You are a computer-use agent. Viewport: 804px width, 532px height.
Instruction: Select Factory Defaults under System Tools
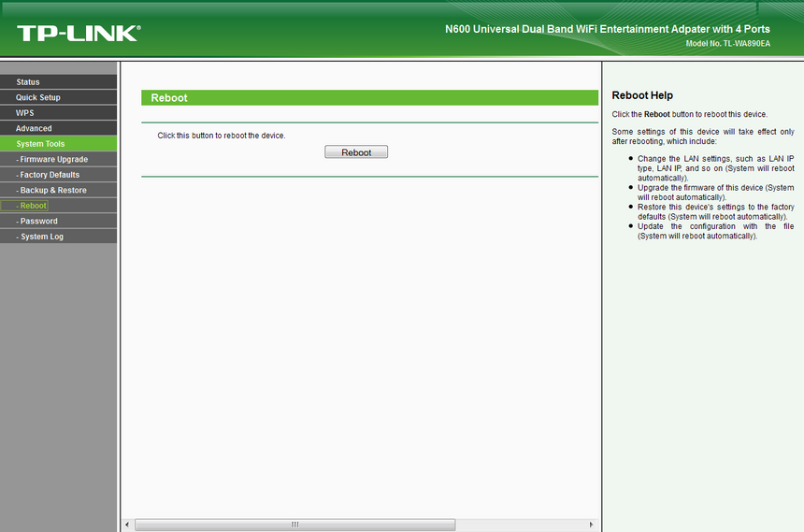click(x=50, y=175)
